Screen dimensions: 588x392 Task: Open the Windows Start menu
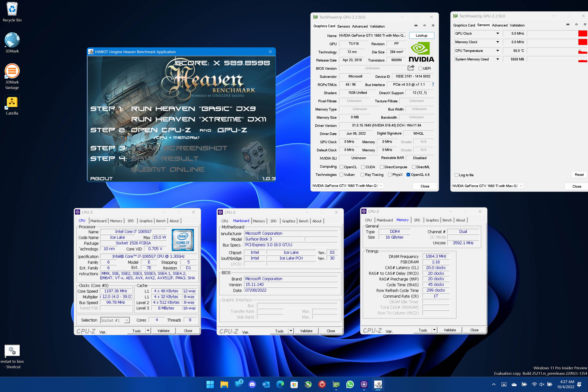click(210, 384)
